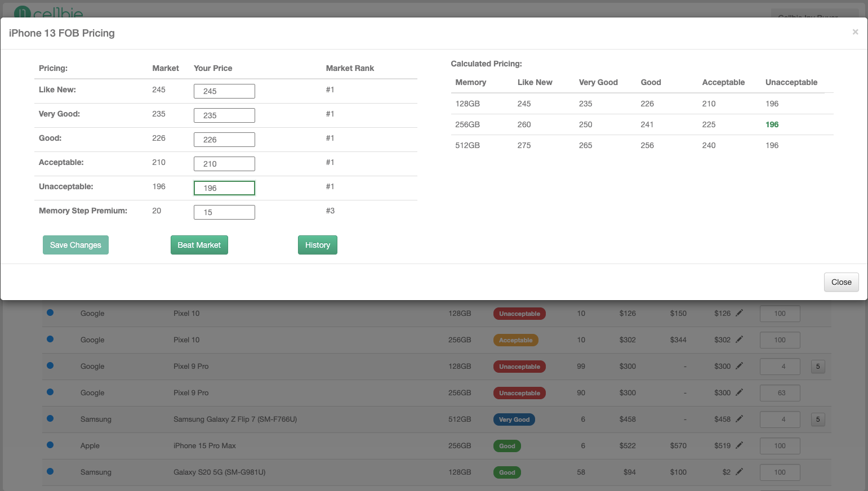Click Unacceptable badge in Pixel 10 128GB row
The height and width of the screenshot is (491, 868).
(519, 314)
